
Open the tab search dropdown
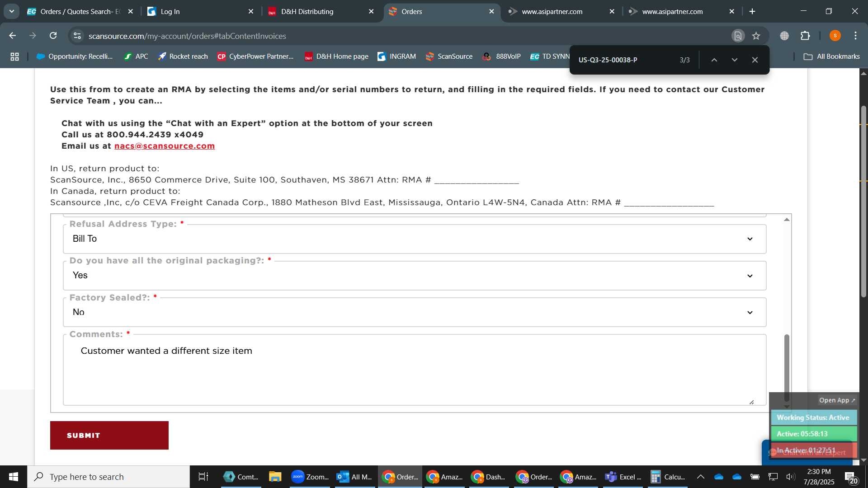click(x=12, y=11)
